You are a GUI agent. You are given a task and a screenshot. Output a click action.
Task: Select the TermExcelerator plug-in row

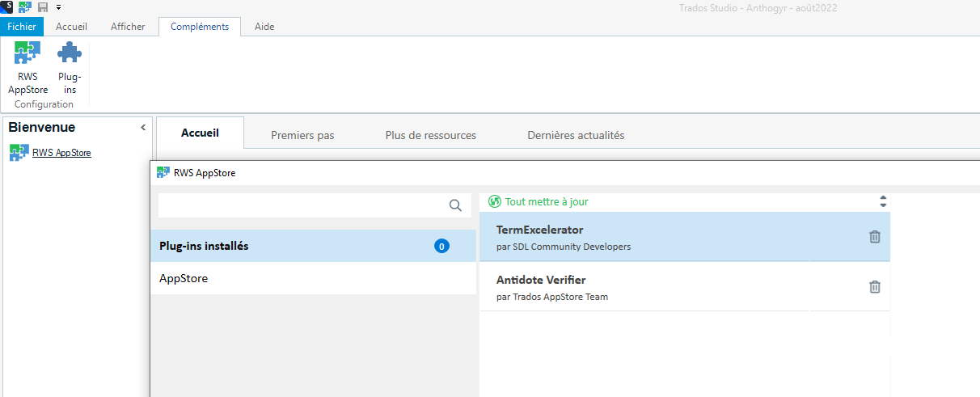[x=685, y=237]
